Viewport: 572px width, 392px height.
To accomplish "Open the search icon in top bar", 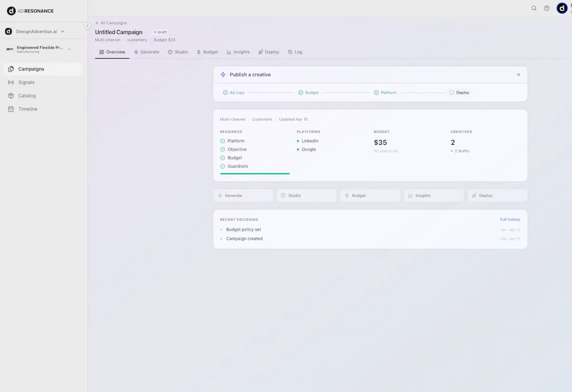I will click(534, 8).
